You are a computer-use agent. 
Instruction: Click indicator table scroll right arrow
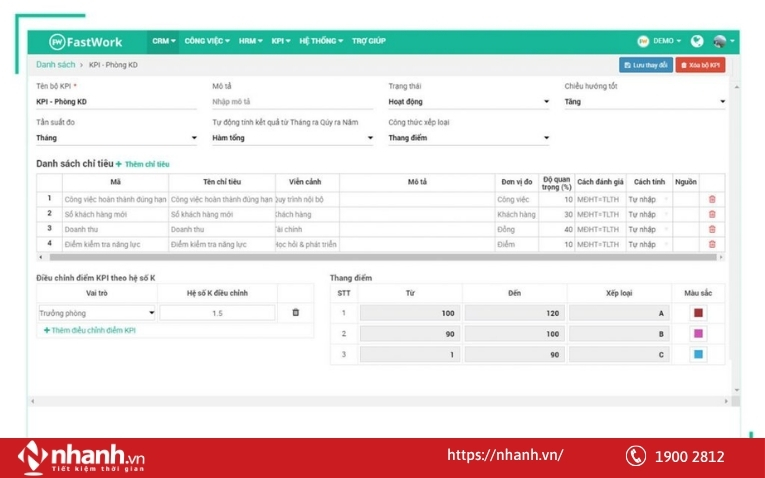pyautogui.click(x=721, y=257)
